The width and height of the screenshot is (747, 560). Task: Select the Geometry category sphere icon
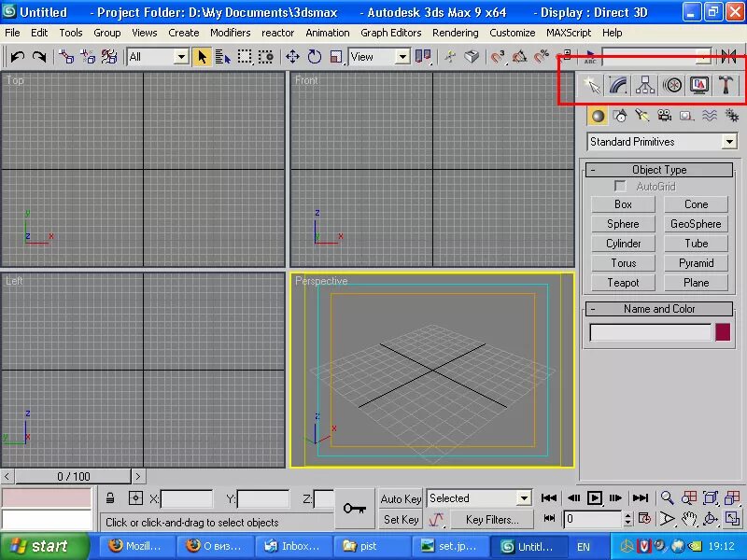pyautogui.click(x=598, y=116)
